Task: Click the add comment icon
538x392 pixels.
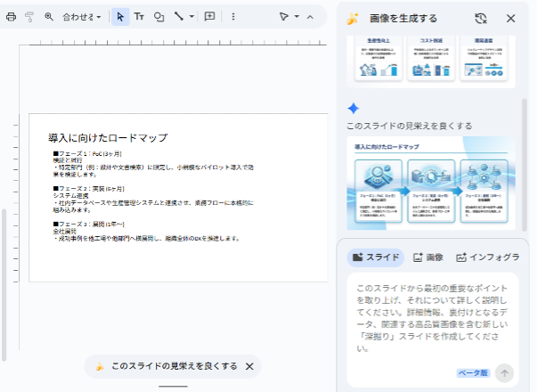Action: point(209,16)
